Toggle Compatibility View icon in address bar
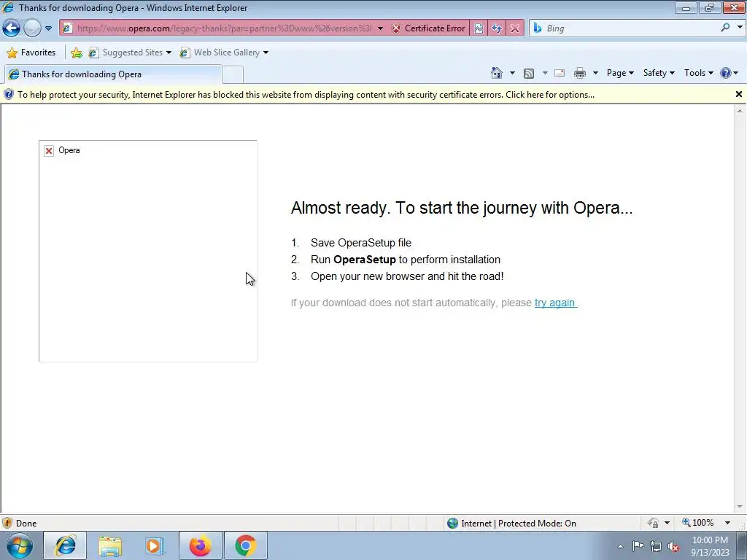Viewport: 747px width, 560px height. [x=479, y=28]
